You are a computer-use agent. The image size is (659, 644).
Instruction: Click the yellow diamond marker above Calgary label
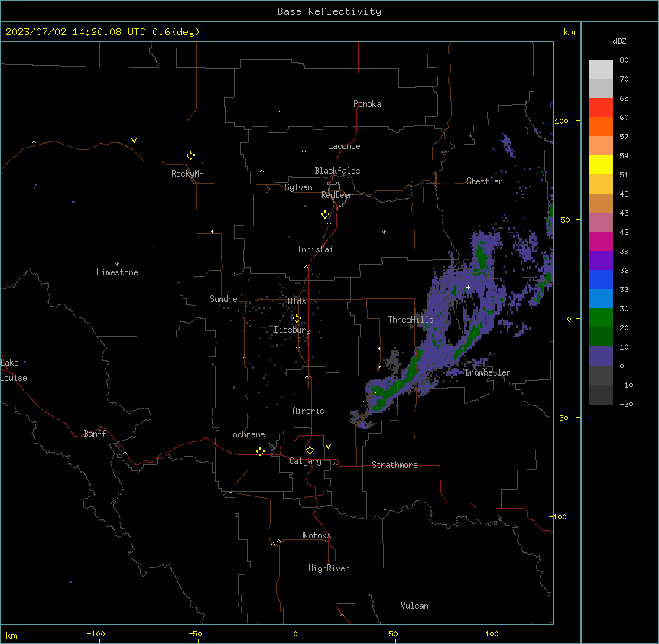[x=310, y=450]
